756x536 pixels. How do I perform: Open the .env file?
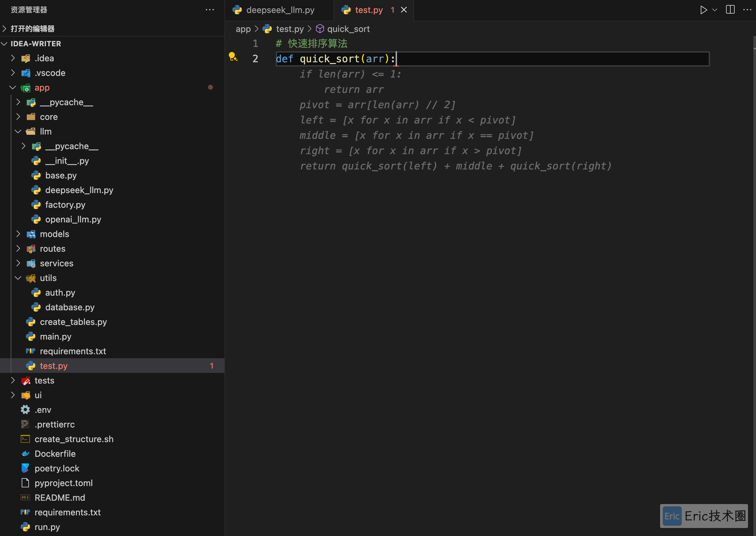[x=112, y=410]
